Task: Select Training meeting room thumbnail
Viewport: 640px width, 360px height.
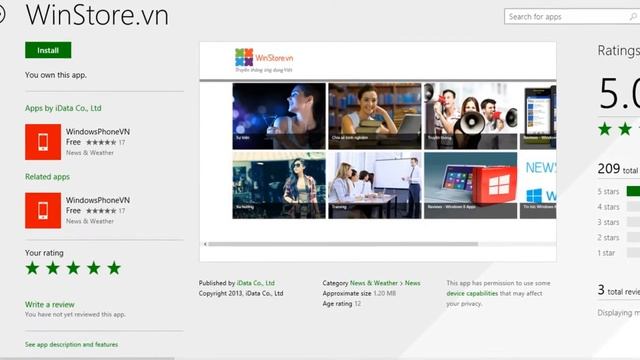Action: 375,185
